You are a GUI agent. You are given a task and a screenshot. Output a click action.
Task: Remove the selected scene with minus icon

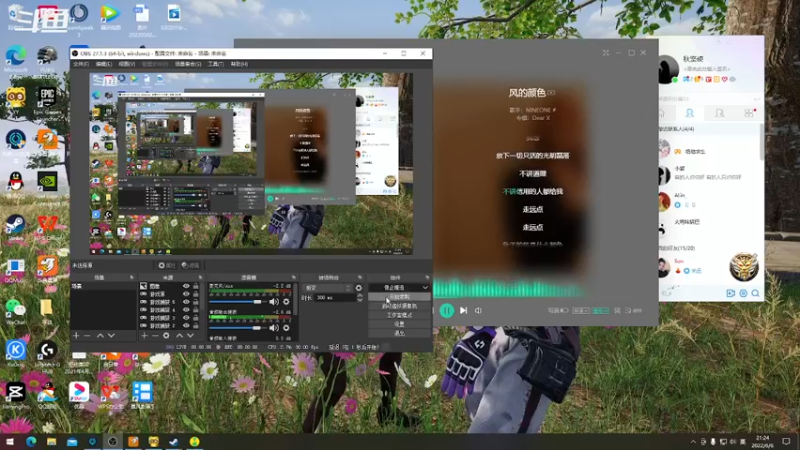(87, 336)
